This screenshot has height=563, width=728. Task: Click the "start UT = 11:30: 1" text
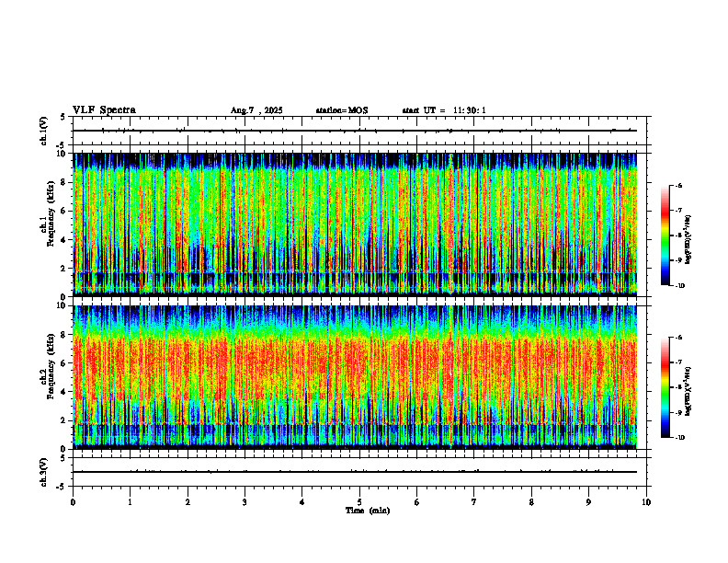point(444,110)
